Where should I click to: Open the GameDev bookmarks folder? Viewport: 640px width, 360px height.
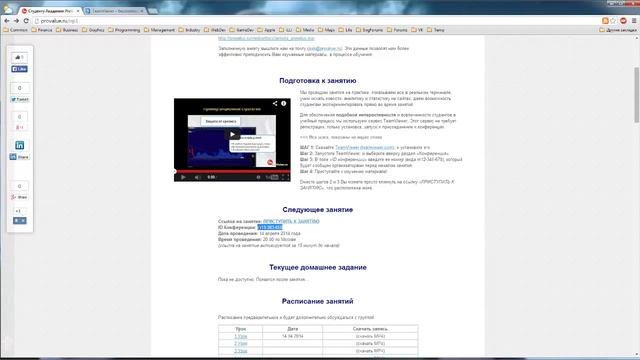[x=242, y=30]
